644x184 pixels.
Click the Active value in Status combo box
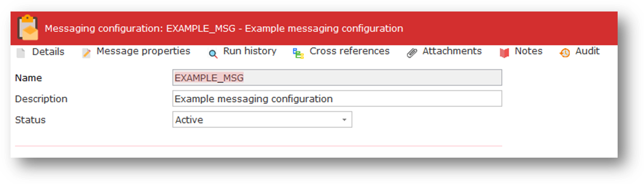(189, 120)
